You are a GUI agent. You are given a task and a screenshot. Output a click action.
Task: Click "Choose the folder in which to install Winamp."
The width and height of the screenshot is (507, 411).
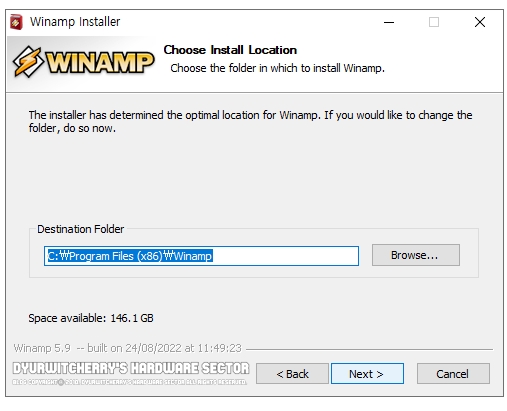point(277,68)
